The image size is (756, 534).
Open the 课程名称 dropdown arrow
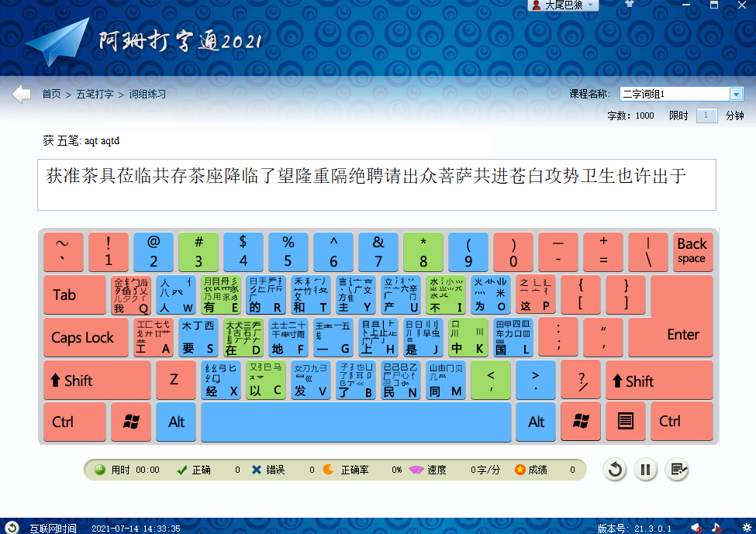point(736,94)
